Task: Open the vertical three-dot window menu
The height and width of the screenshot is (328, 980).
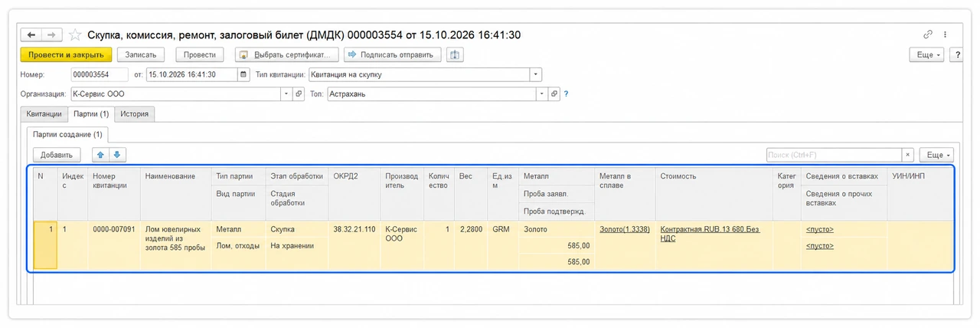Action: pyautogui.click(x=946, y=34)
